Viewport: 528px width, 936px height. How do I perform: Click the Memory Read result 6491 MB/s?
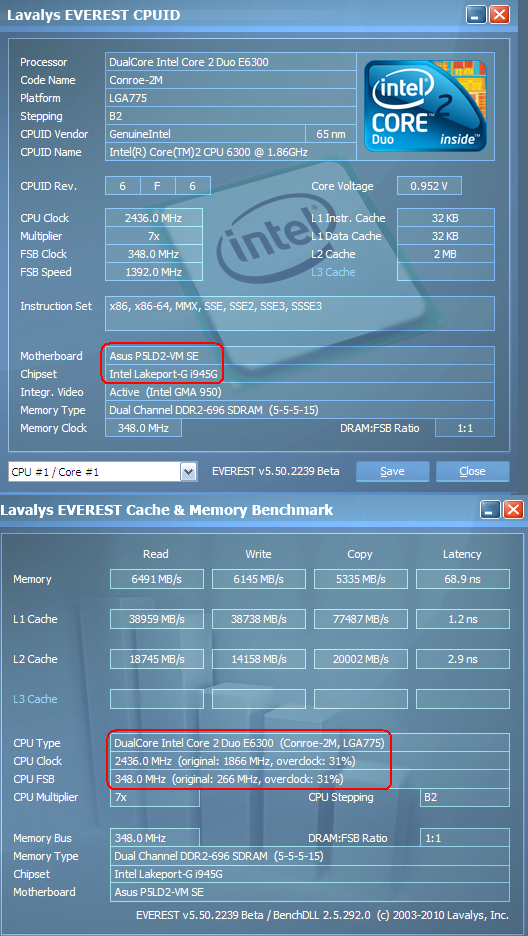coord(157,579)
